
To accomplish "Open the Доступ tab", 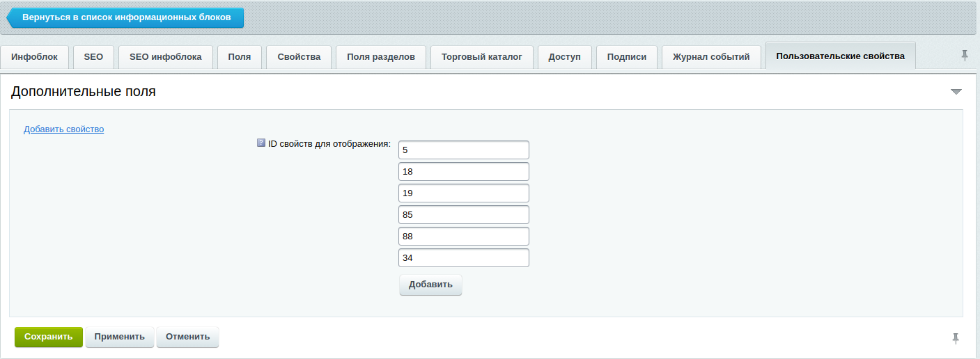I will 564,57.
